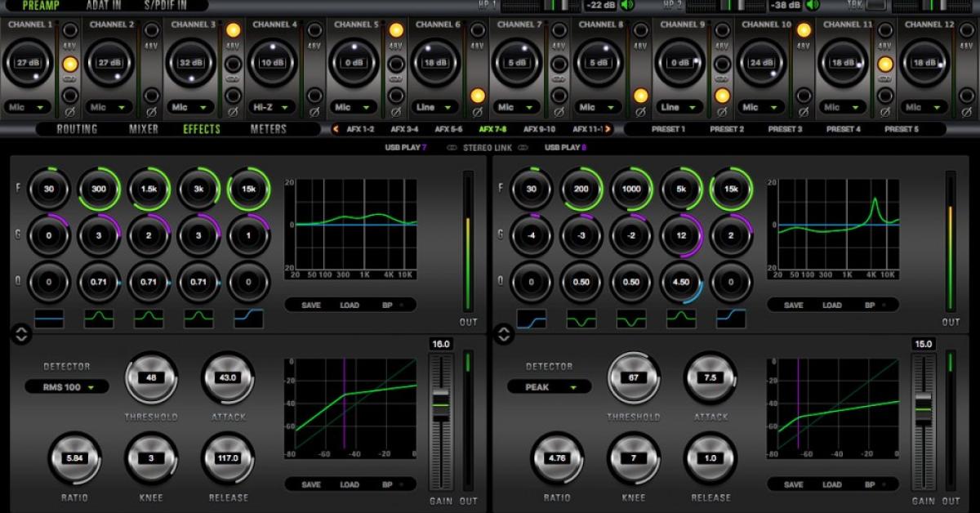980x513 pixels.
Task: Open Channel 1 Mic input type dropdown
Action: [27, 107]
